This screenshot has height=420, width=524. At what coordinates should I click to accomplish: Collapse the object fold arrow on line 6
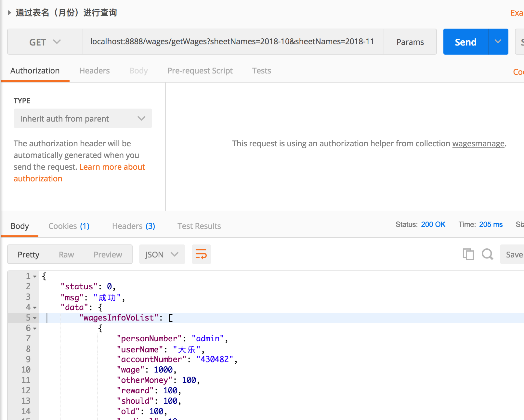tap(35, 329)
